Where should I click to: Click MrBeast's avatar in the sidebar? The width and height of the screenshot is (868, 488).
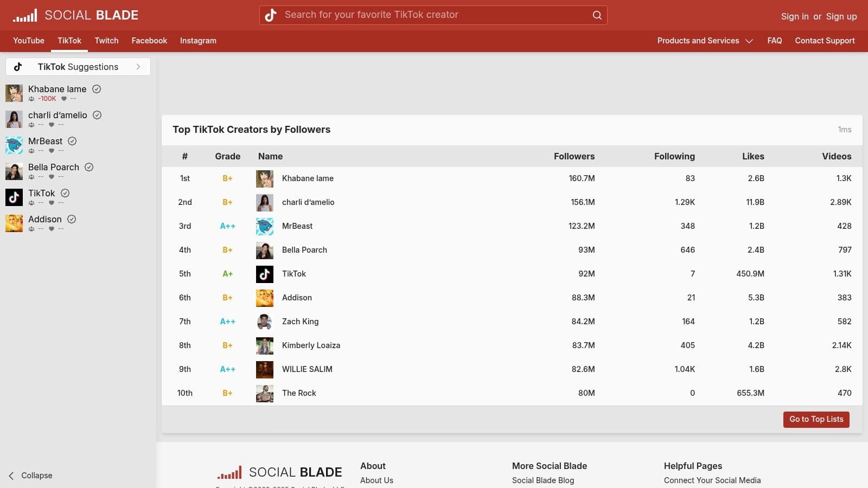click(14, 145)
